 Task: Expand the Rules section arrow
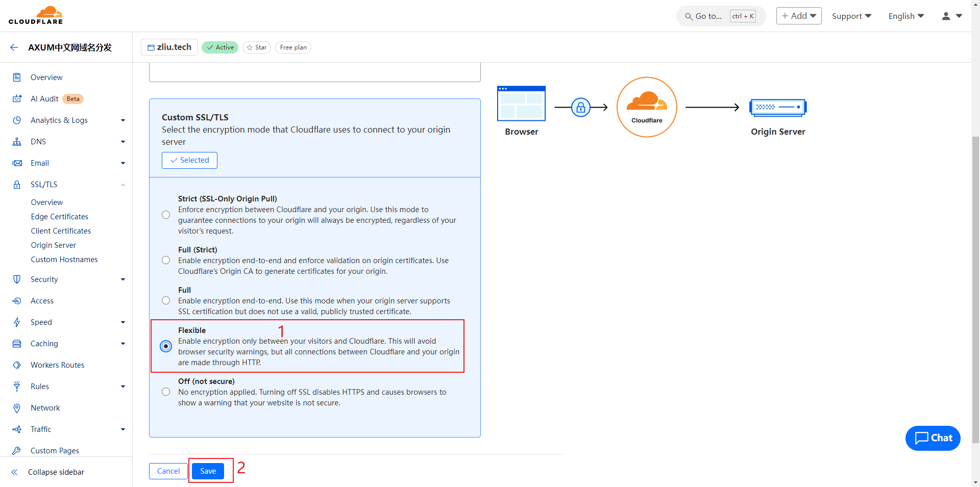123,387
